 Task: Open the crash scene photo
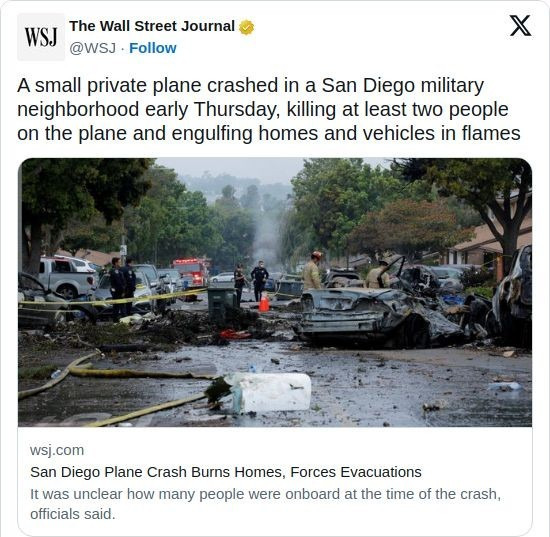coord(275,292)
